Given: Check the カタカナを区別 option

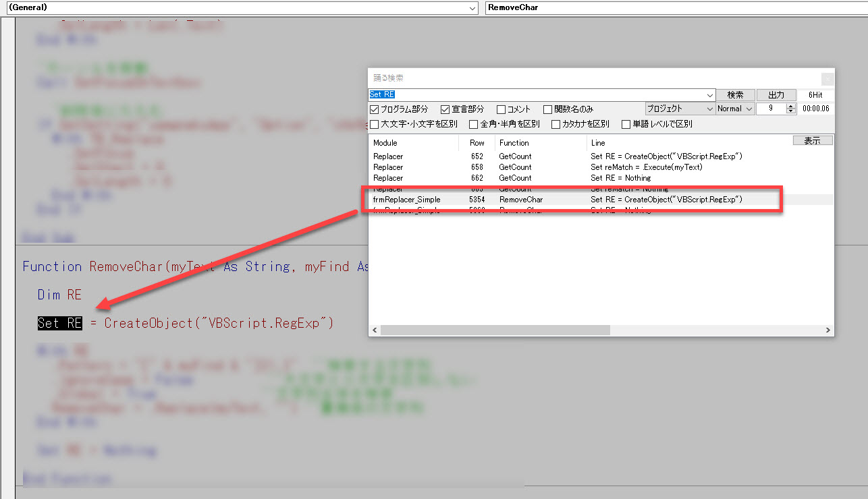Looking at the screenshot, I should click(556, 124).
